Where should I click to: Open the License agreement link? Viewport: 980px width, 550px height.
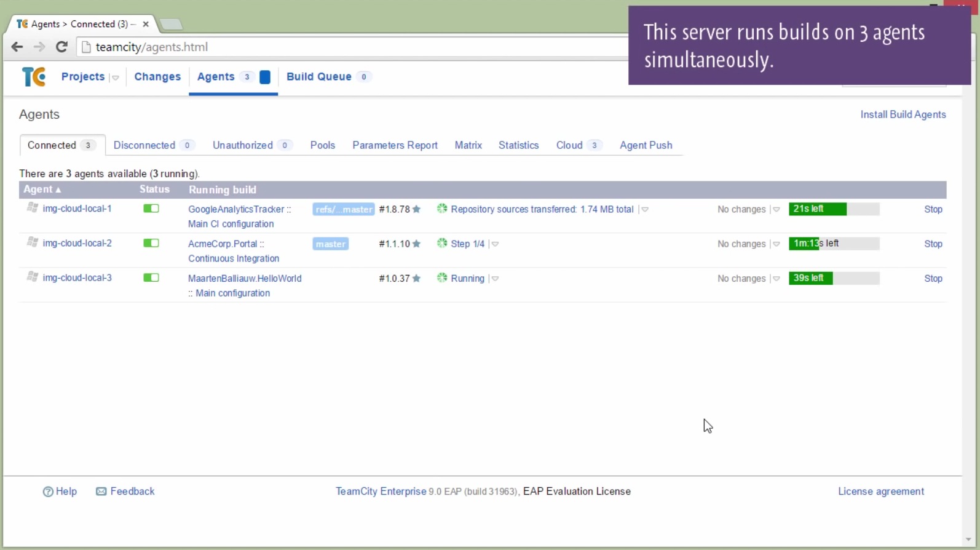(x=881, y=492)
